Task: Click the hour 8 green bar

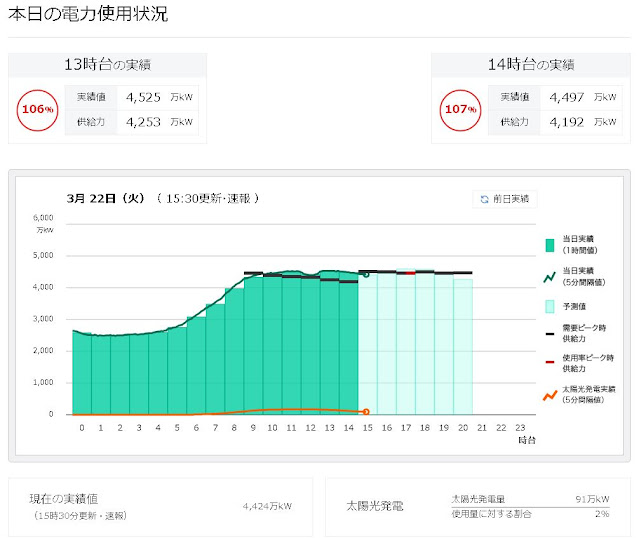Action: pyautogui.click(x=234, y=351)
